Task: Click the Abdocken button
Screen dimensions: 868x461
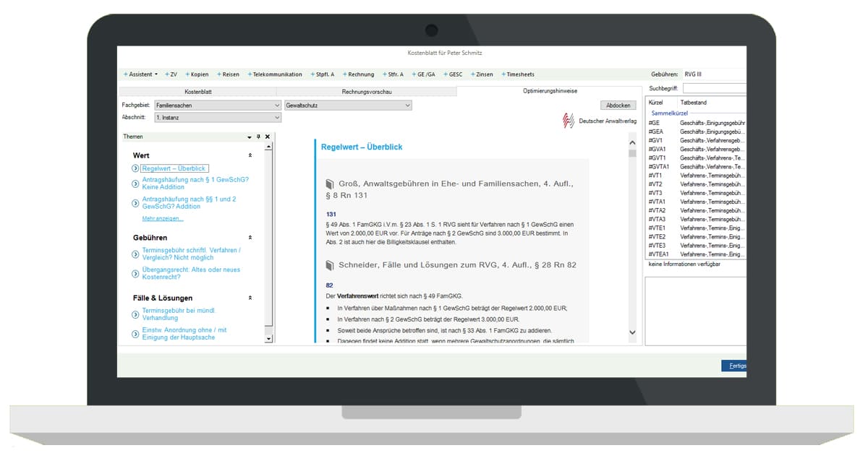Action: coord(618,105)
